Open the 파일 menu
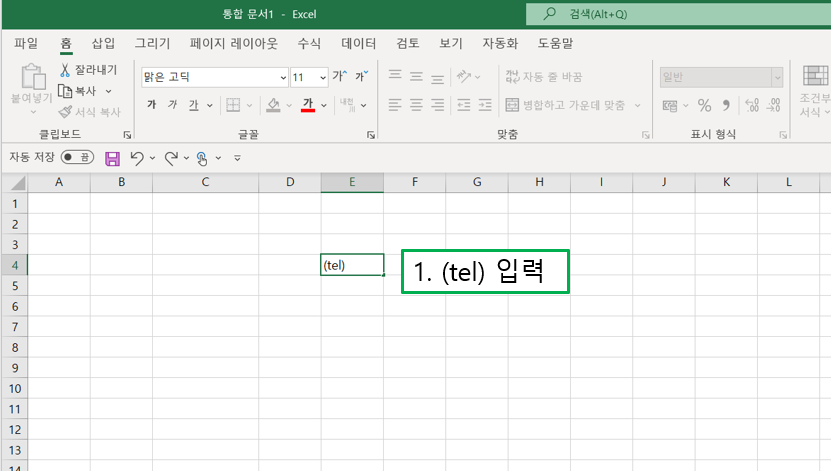This screenshot has height=471, width=831. 26,43
